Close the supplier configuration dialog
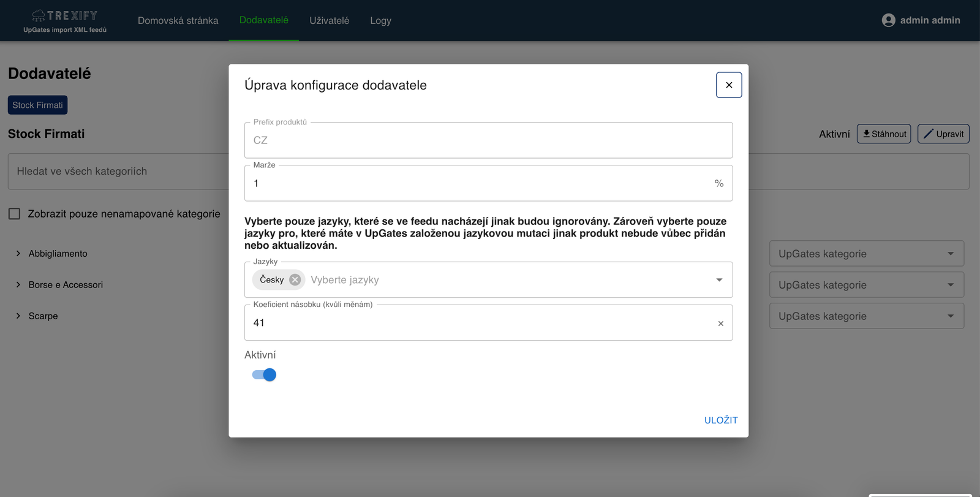This screenshot has width=980, height=497. pos(729,85)
